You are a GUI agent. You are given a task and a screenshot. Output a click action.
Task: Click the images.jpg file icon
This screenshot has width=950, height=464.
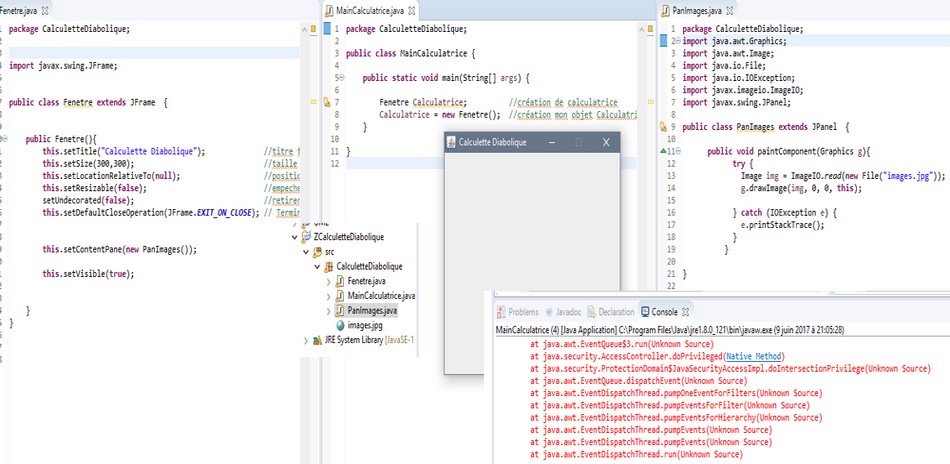[x=339, y=325]
